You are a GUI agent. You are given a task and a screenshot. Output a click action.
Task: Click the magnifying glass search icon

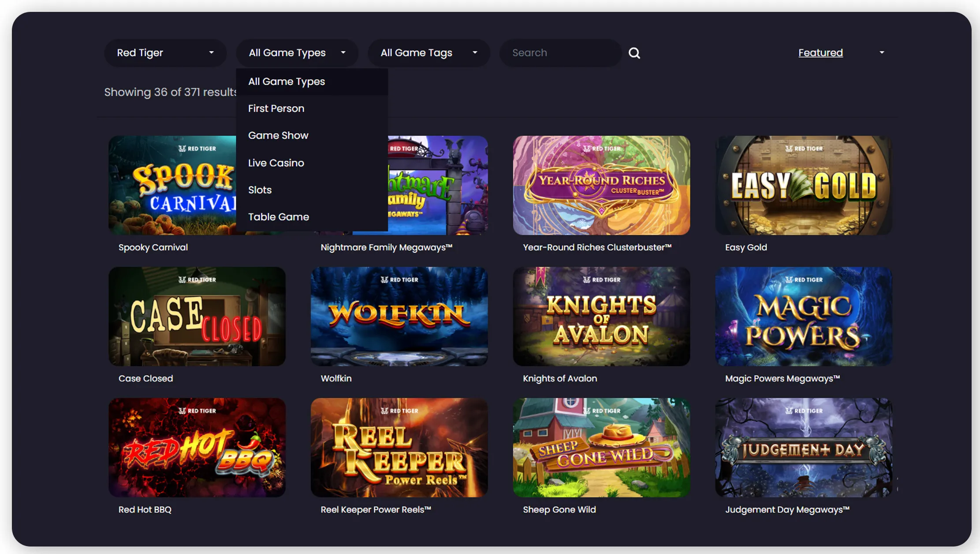[634, 53]
